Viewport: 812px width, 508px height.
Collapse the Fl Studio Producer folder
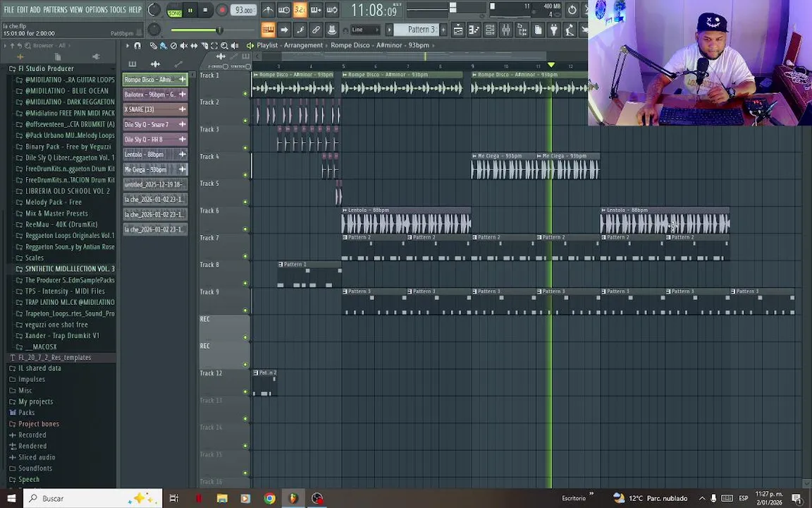click(x=46, y=69)
